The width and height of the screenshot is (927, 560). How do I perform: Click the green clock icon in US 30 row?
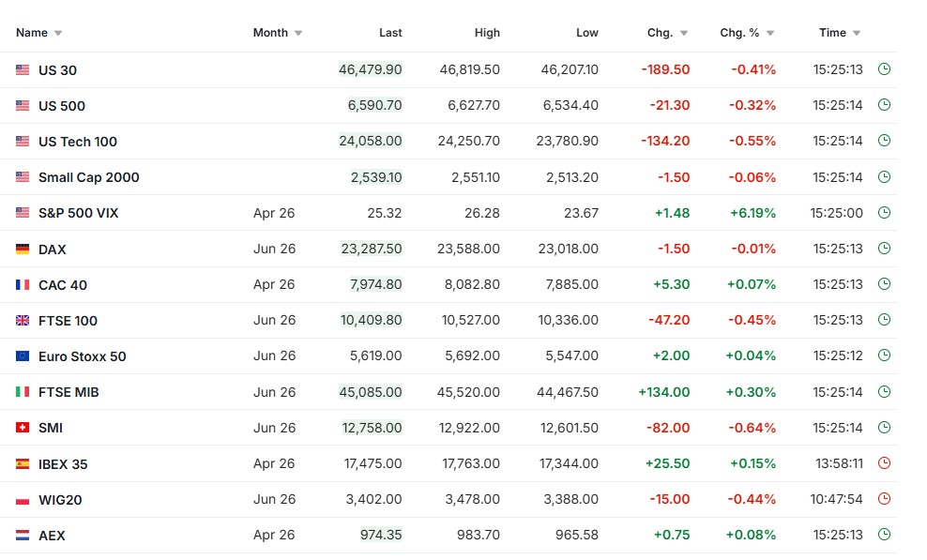pos(883,70)
